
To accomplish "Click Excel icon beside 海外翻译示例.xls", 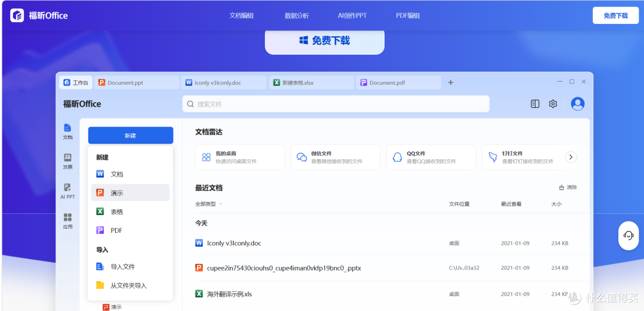I will [199, 294].
